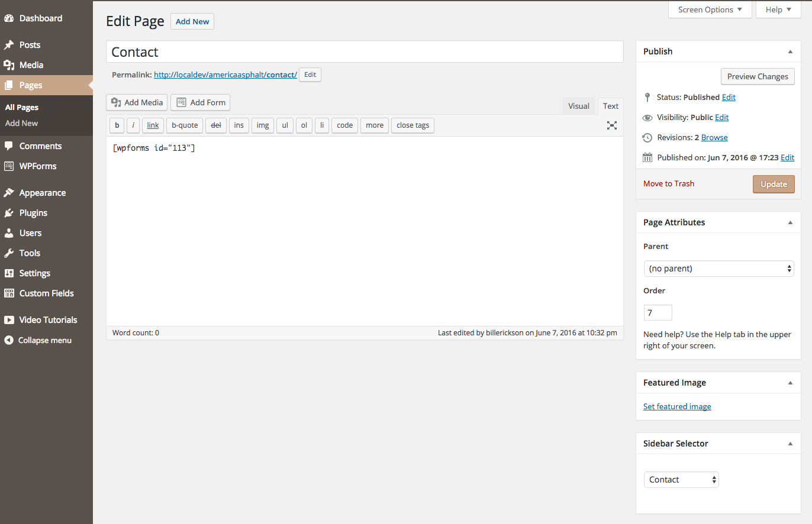Open the Screen Options dropdown
Screen dimensions: 812x524
point(710,9)
